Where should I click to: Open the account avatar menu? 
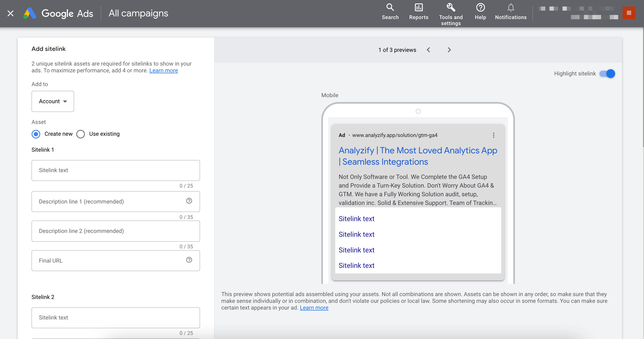click(x=629, y=13)
